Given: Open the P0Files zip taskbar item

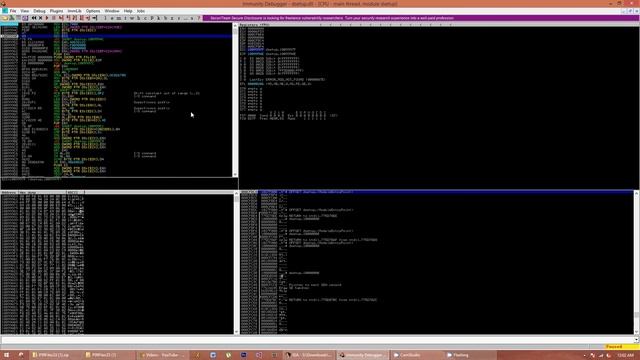Looking at the screenshot, I should [55, 355].
